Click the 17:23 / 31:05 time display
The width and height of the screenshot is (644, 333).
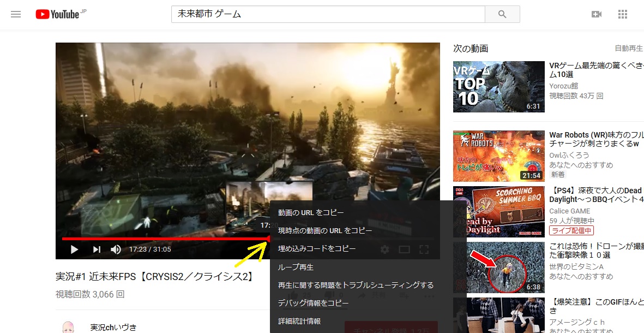150,249
